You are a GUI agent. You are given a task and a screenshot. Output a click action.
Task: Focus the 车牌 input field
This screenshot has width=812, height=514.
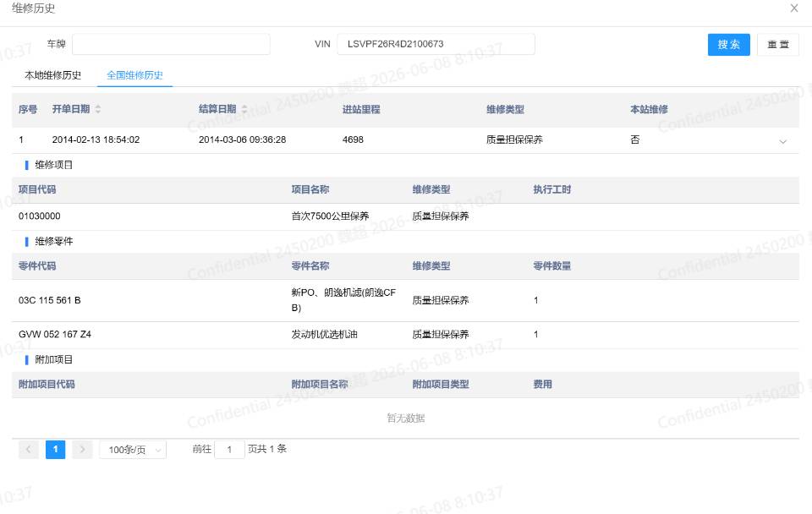(x=171, y=44)
